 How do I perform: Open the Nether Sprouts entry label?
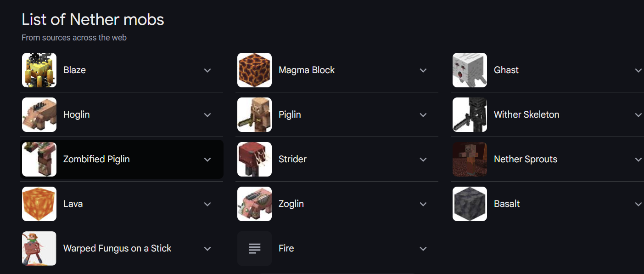click(x=526, y=159)
